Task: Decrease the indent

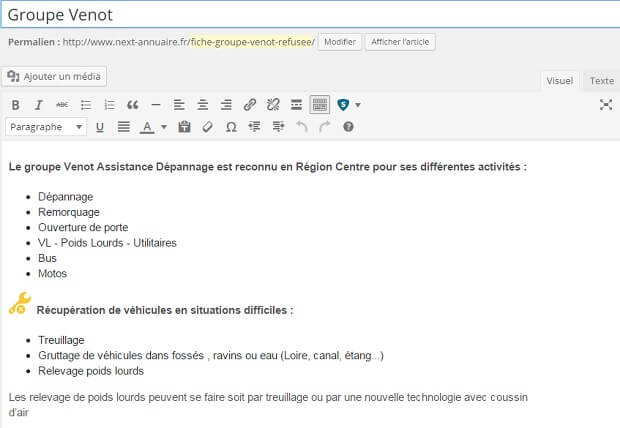Action: point(255,127)
